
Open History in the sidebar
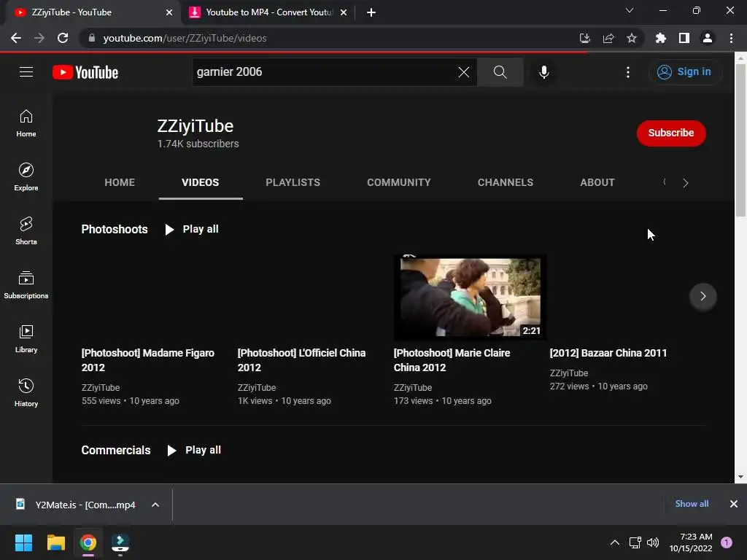click(26, 393)
